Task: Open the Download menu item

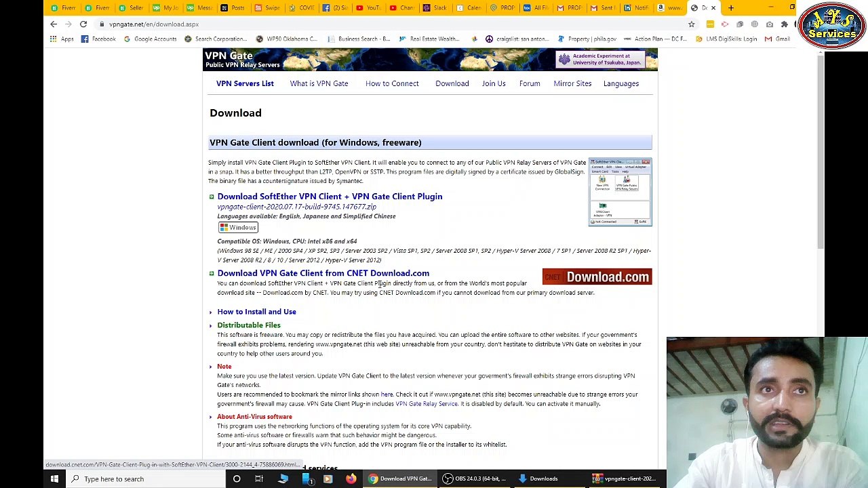Action: [x=452, y=83]
